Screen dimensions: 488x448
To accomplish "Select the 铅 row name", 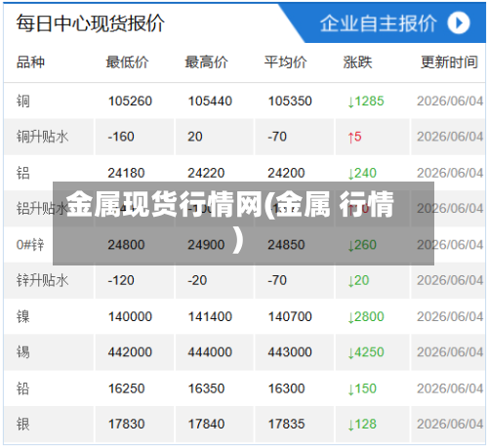I will click(23, 388).
